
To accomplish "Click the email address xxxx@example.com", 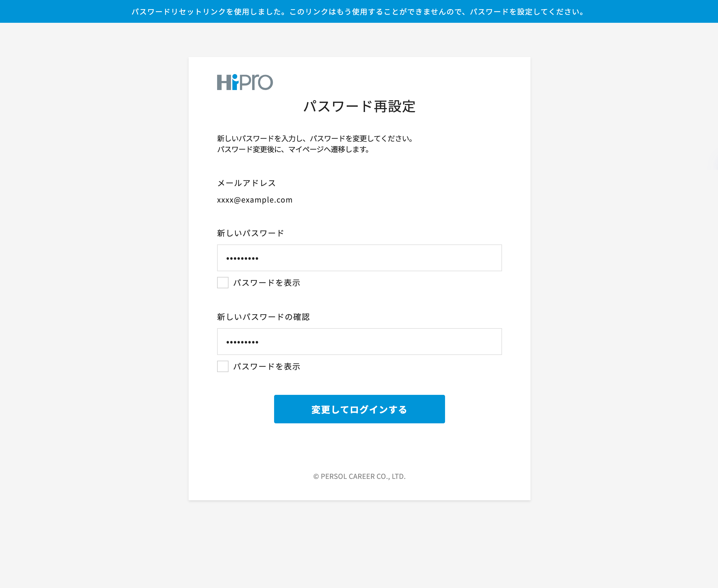I will (255, 200).
